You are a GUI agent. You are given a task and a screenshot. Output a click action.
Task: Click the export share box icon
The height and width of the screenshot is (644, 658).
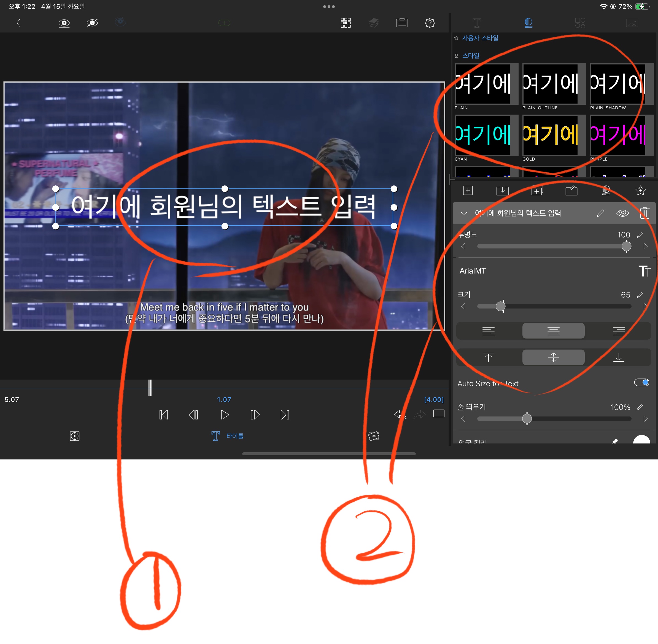click(x=571, y=190)
